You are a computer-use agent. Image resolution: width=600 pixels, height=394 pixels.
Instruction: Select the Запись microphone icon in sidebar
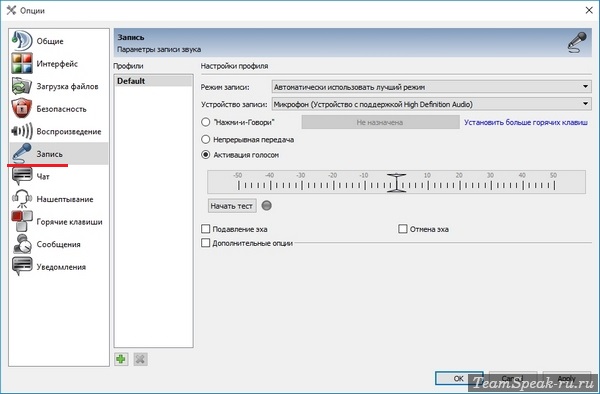[x=21, y=153]
